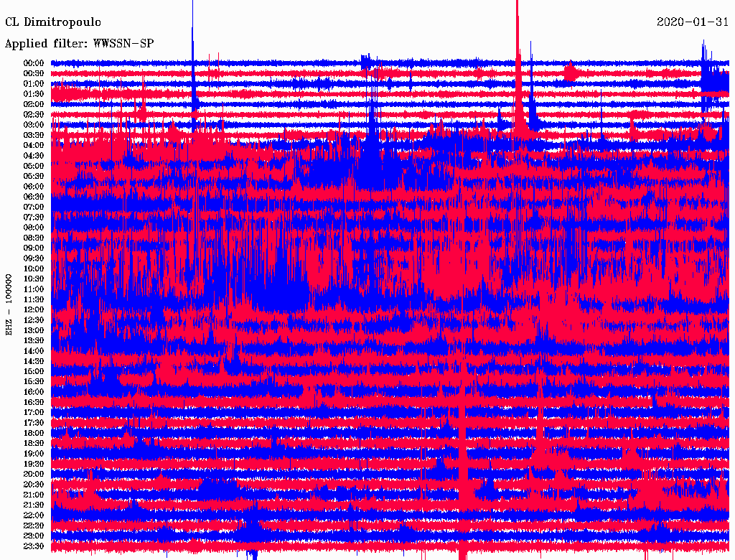Select the 06:30 time label
The image size is (735, 560).
click(x=34, y=197)
